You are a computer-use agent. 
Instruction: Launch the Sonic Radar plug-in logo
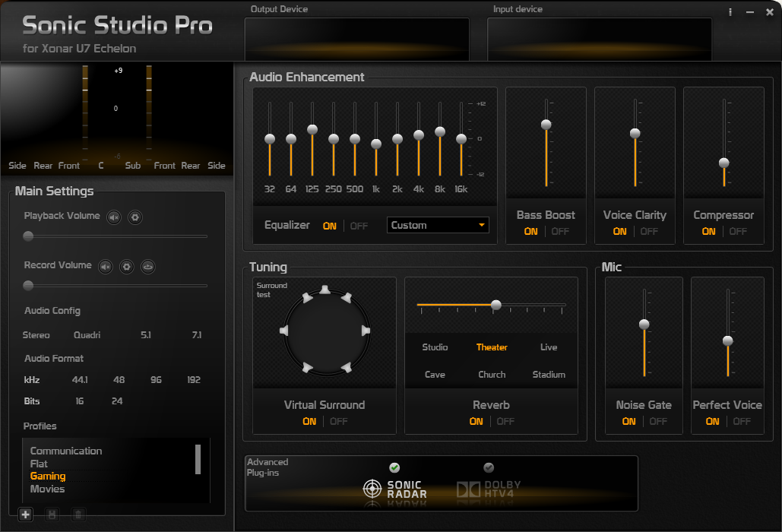[395, 489]
